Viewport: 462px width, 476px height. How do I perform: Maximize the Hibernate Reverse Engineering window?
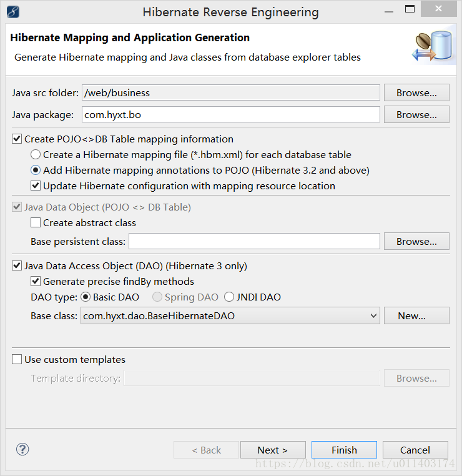tap(410, 9)
